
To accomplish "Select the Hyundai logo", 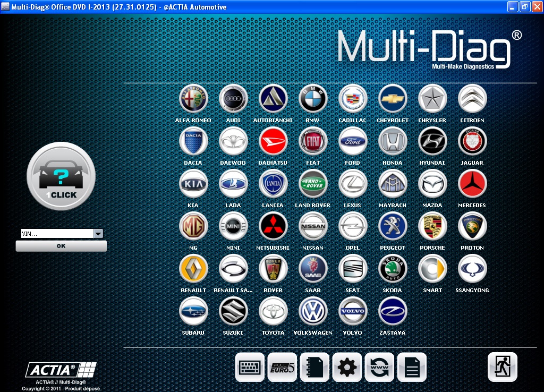I will point(432,141).
